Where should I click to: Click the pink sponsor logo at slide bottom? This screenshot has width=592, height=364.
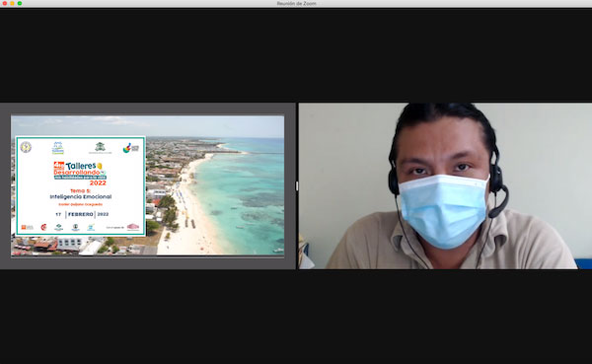(133, 227)
